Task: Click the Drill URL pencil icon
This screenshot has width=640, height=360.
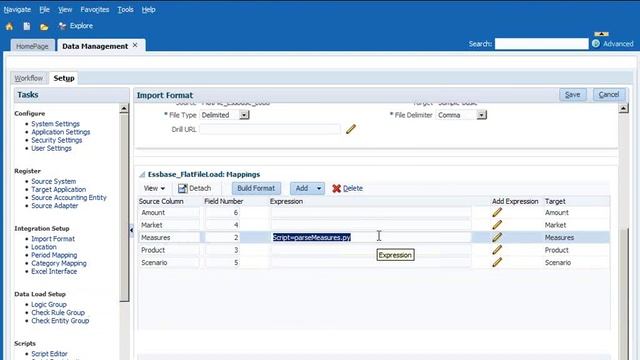Action: (351, 129)
